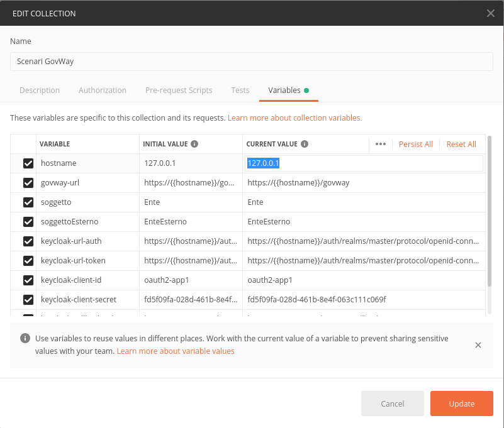This screenshot has height=428, width=504.
Task: Click the collection Name input field
Action: (x=251, y=62)
